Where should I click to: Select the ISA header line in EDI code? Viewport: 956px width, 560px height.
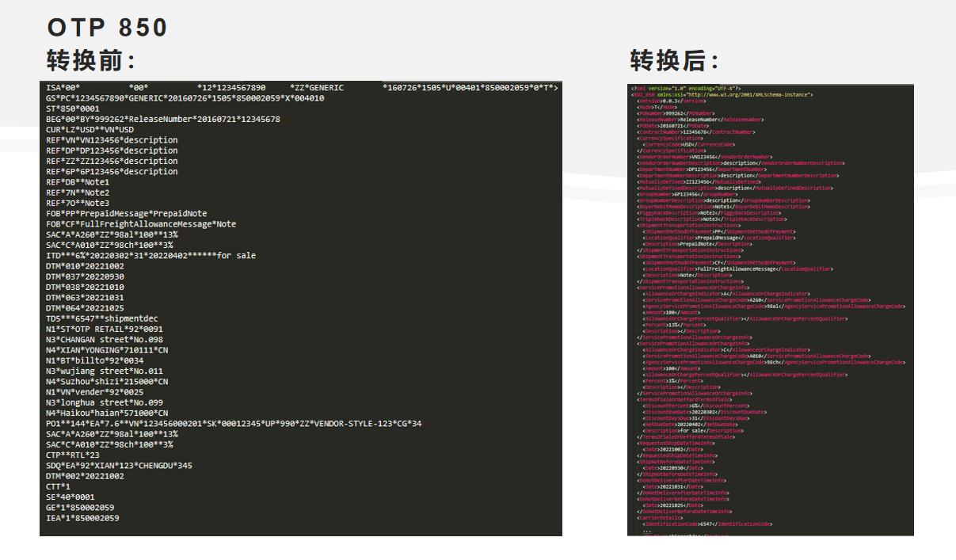pos(301,87)
